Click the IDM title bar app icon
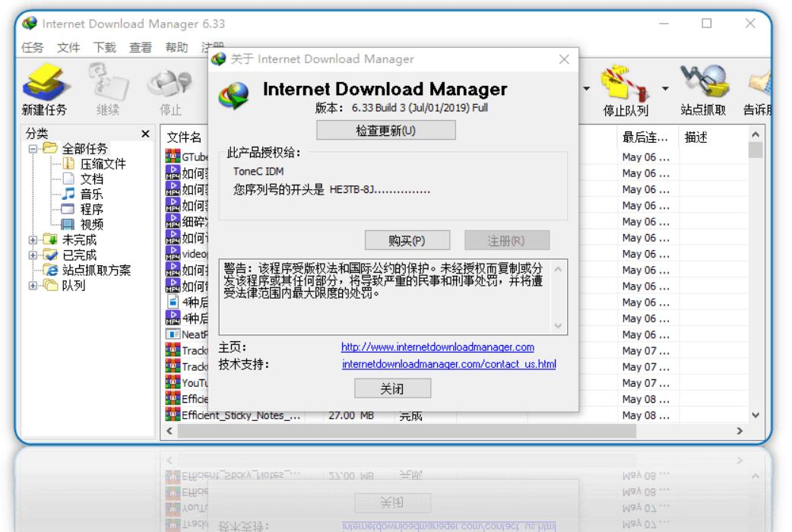This screenshot has width=792, height=532. 30,24
